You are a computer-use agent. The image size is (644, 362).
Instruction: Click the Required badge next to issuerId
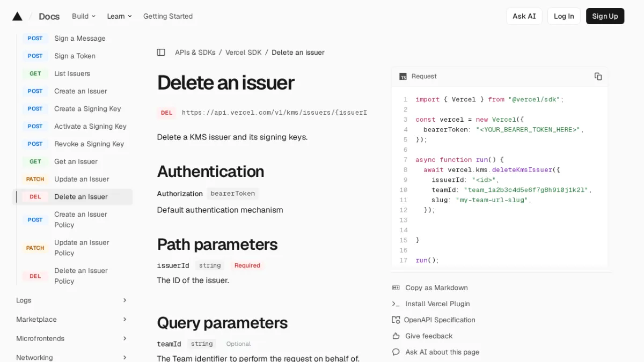[247, 265]
